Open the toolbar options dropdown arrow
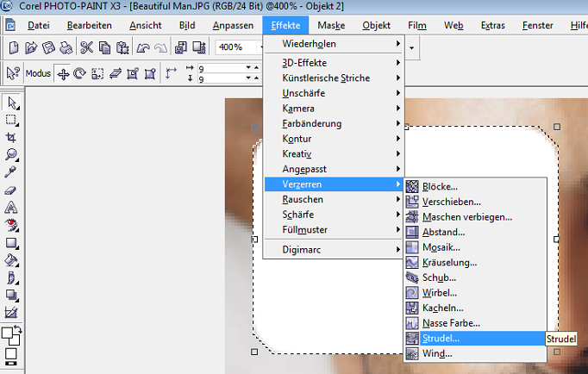This screenshot has width=588, height=374. tap(412, 47)
